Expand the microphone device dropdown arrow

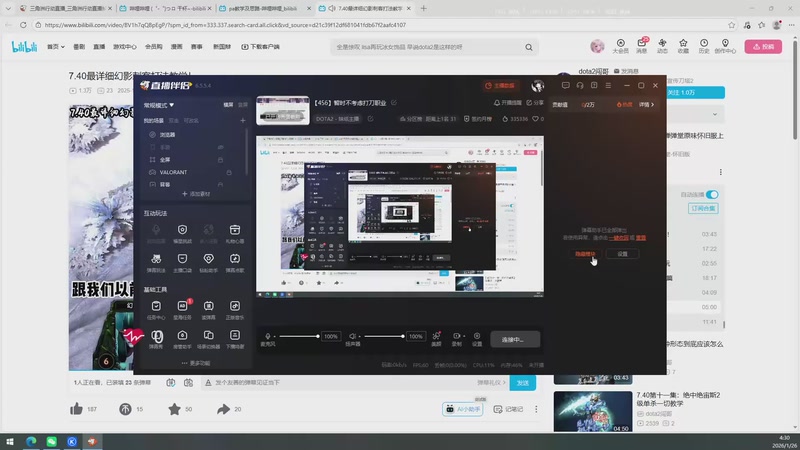(274, 337)
